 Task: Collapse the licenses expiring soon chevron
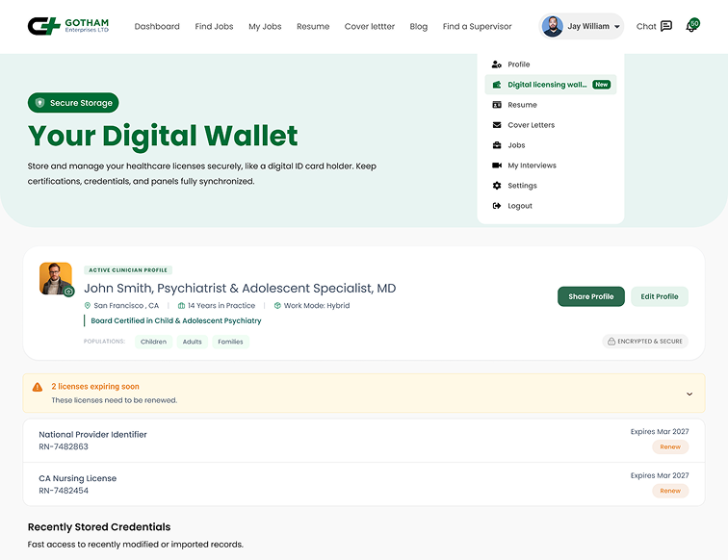click(x=689, y=394)
